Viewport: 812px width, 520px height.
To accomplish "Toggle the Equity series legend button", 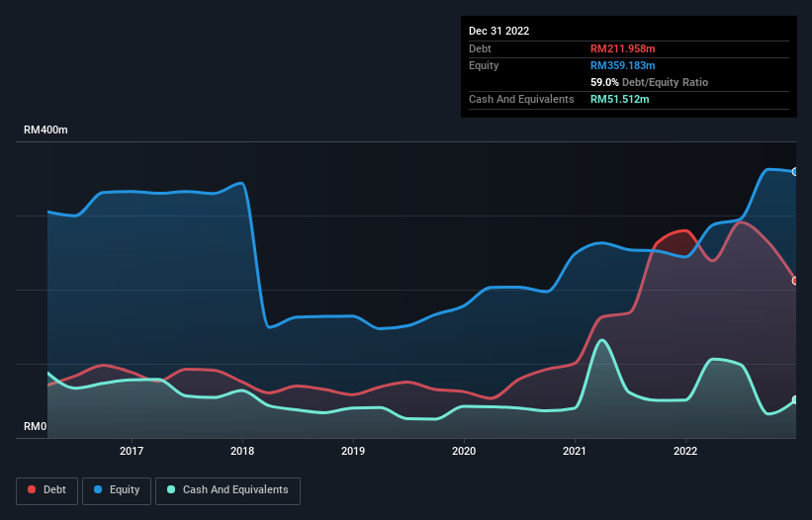I will coord(117,490).
